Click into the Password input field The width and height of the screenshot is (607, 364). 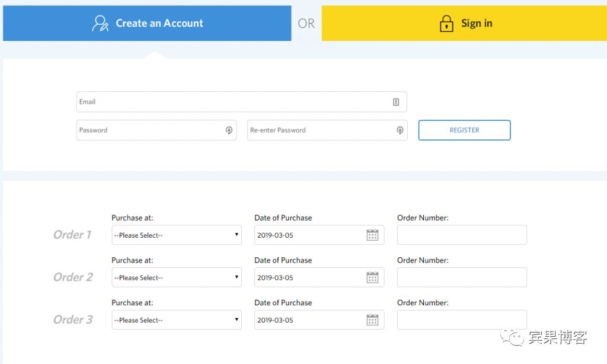coord(148,130)
